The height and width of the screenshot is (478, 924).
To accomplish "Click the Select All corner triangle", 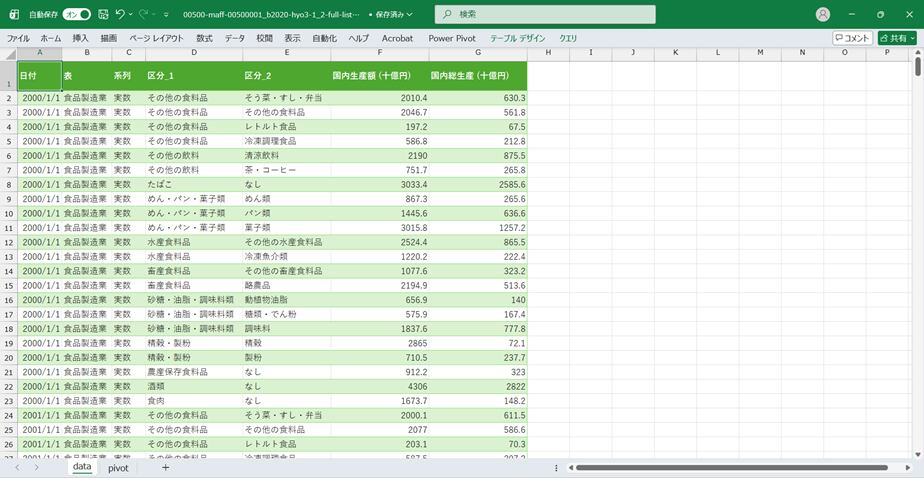I will pyautogui.click(x=8, y=53).
